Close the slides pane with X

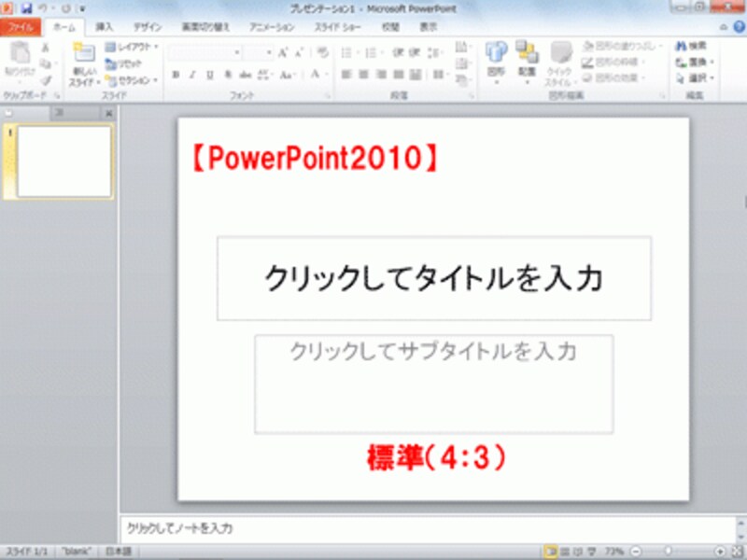[108, 113]
